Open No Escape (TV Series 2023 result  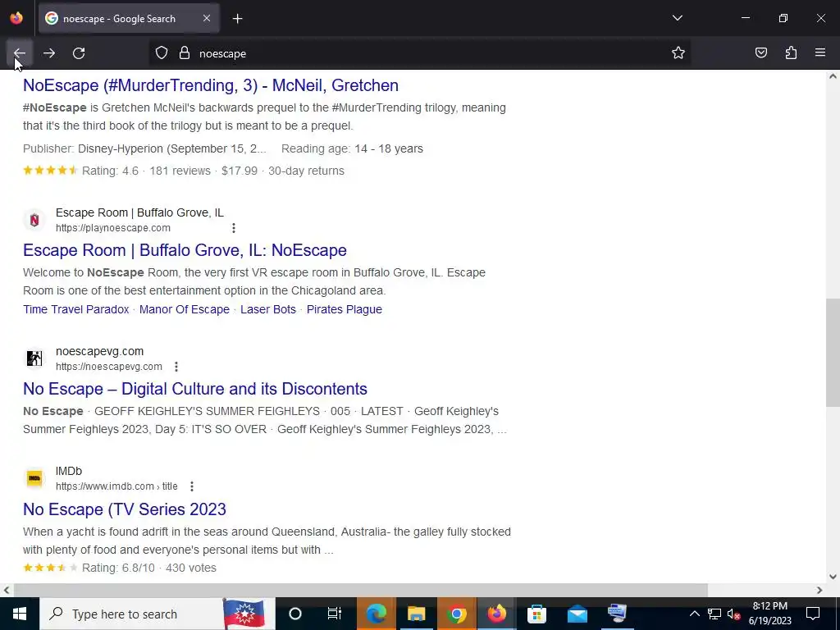click(x=125, y=509)
